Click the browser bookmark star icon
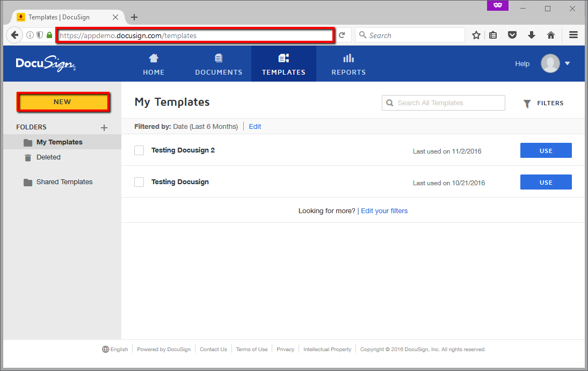588x371 pixels. (476, 35)
